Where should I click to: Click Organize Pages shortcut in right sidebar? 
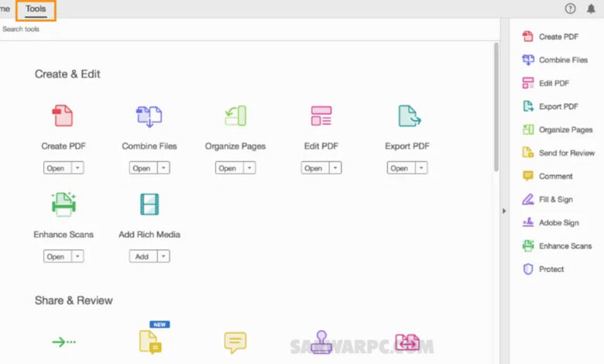click(x=558, y=130)
